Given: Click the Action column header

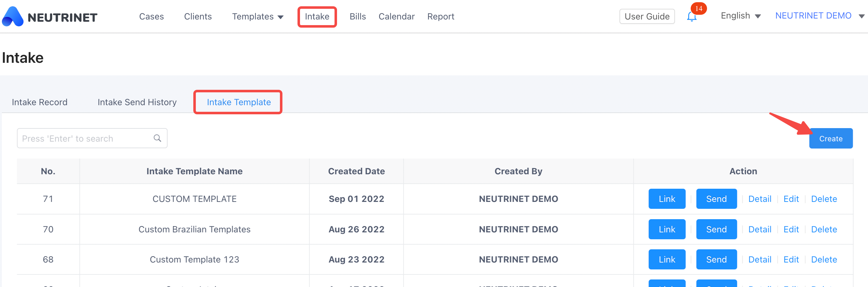Looking at the screenshot, I should click(743, 171).
